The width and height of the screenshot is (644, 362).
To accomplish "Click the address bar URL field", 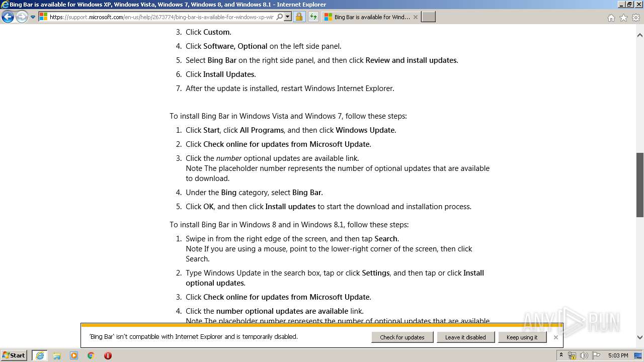I will 161,17.
